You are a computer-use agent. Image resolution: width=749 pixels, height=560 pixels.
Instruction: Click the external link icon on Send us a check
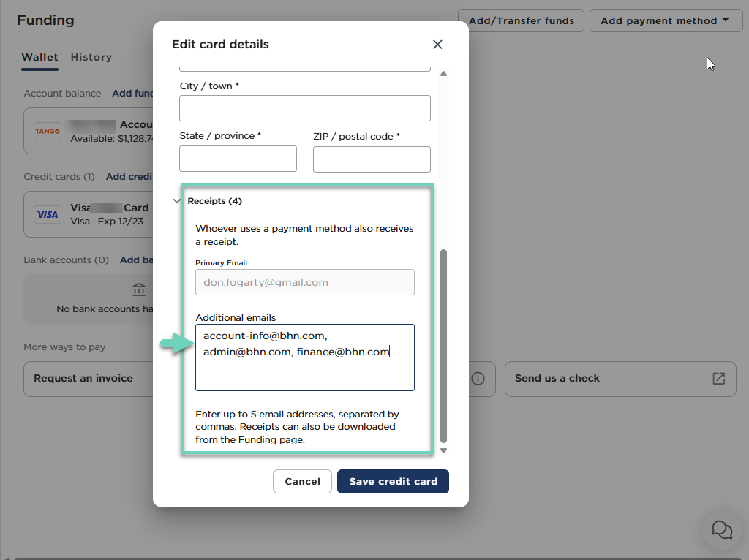pos(719,379)
